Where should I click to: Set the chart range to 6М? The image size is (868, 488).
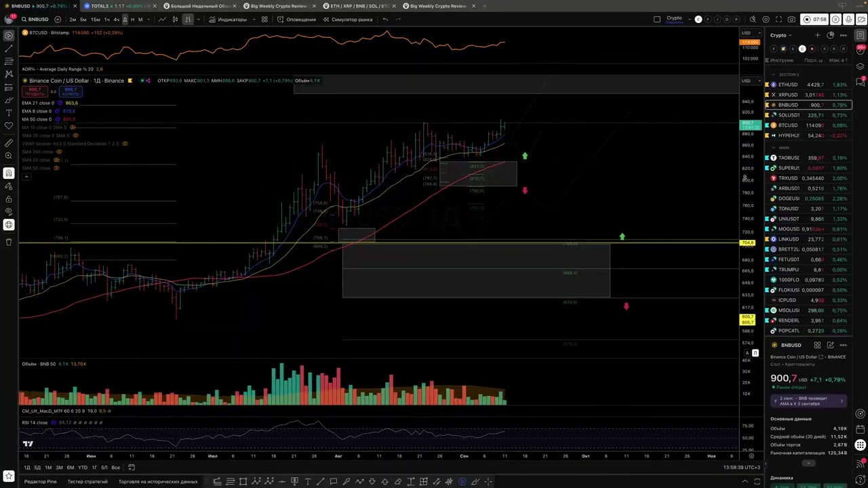(71, 468)
